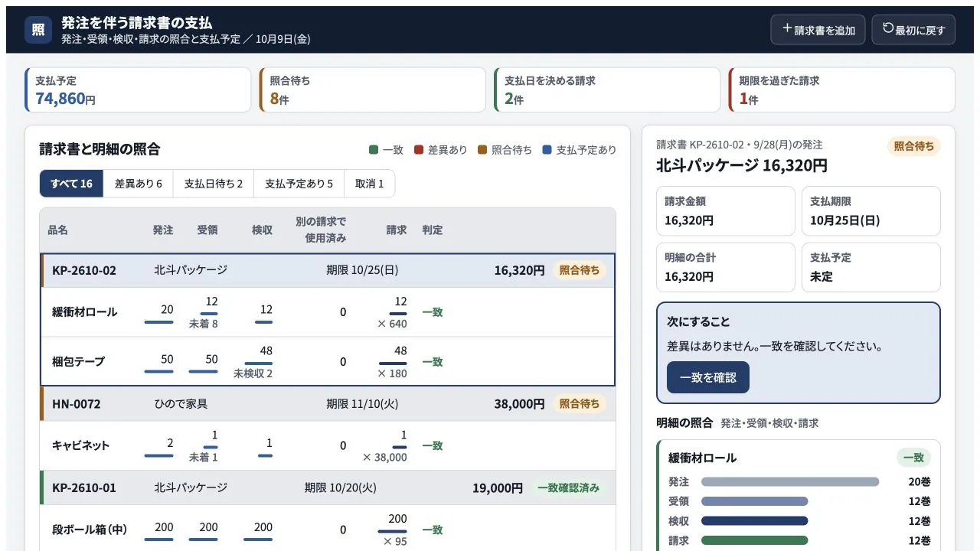
Task: Click the 判定 column header
Action: (433, 230)
